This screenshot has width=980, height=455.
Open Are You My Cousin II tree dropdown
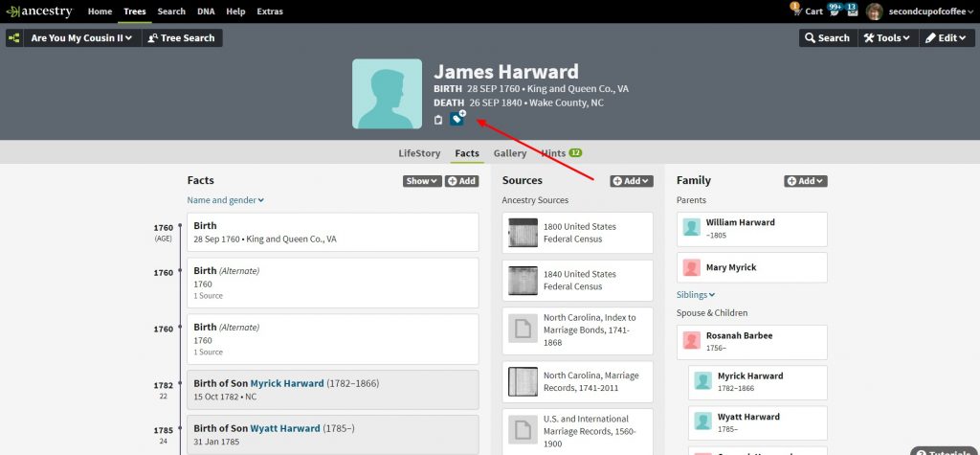pos(82,38)
